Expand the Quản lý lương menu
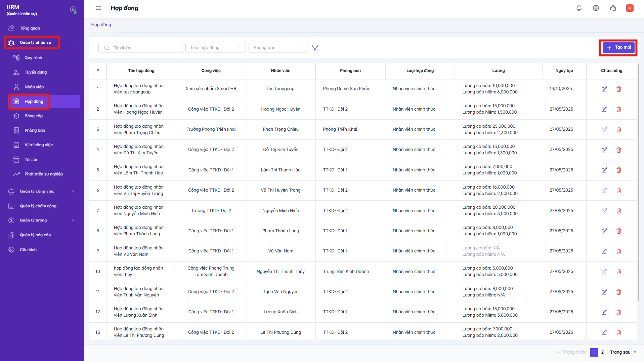 pos(73,220)
